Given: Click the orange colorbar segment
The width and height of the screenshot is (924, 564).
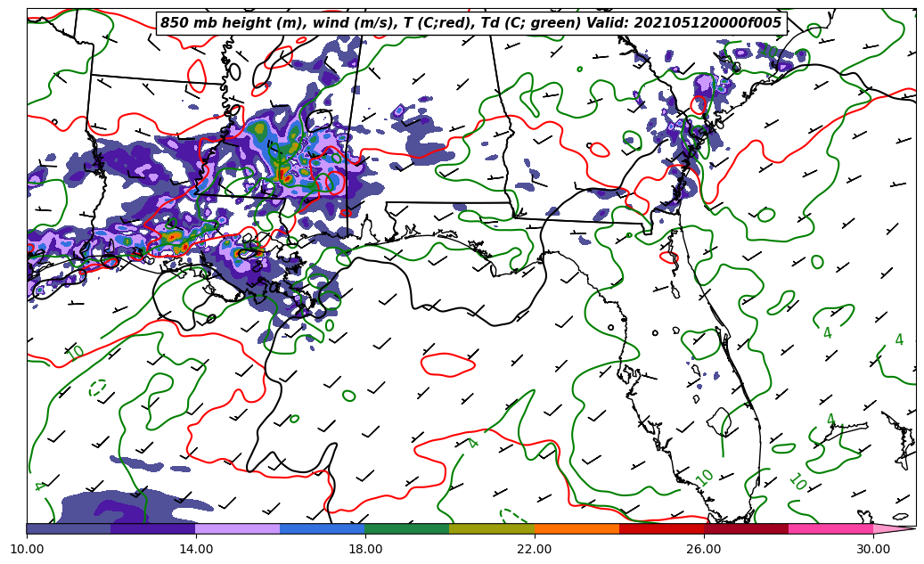Looking at the screenshot, I should 576,528.
